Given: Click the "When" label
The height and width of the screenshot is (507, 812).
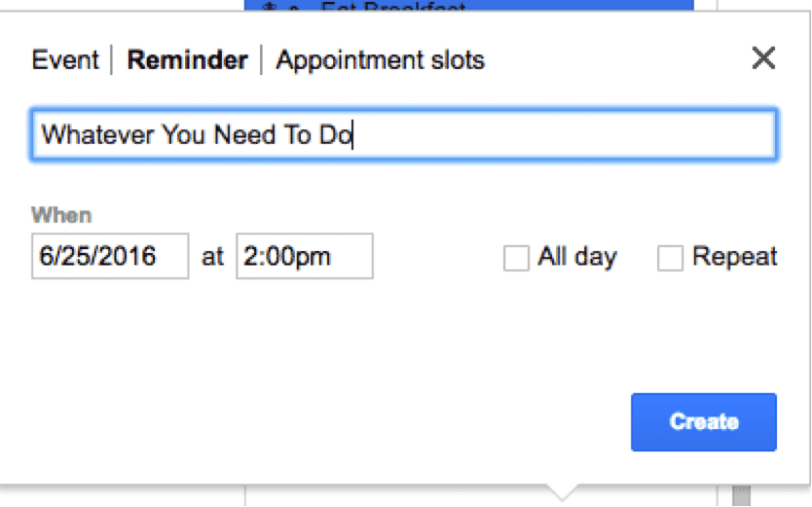Looking at the screenshot, I should pyautogui.click(x=61, y=215).
